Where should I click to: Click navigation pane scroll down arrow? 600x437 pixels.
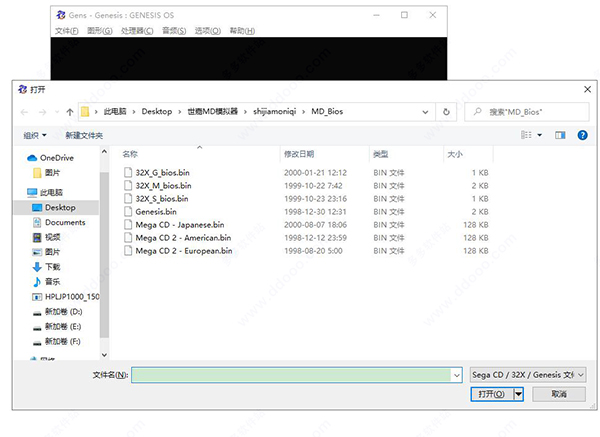click(x=104, y=355)
